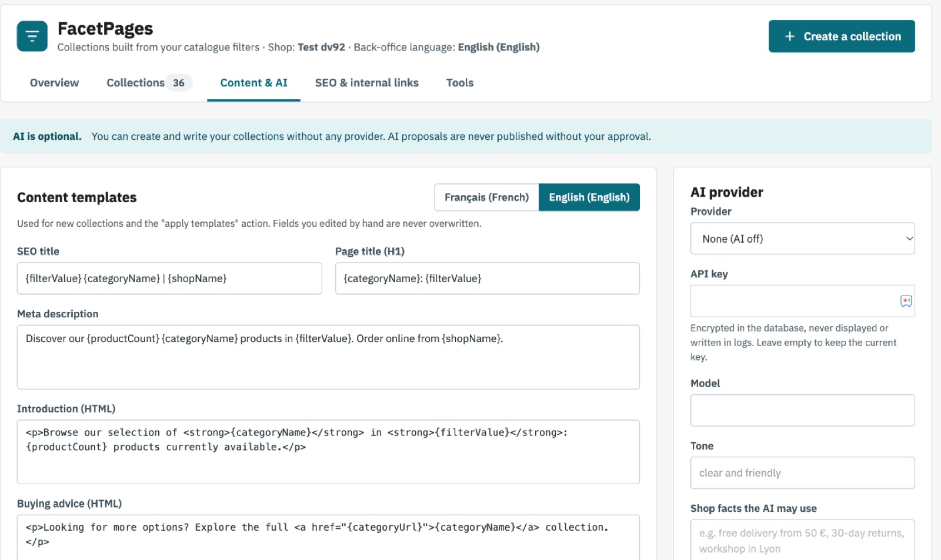Click the password manager icon in API key field
The height and width of the screenshot is (560, 941).
pyautogui.click(x=906, y=301)
